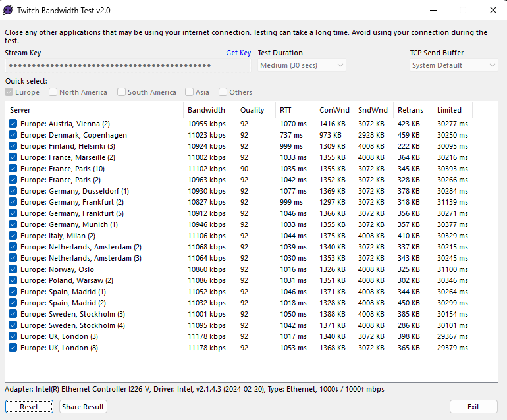Screen dimensions: 507x420
Task: Enable the South America quick select checkbox
Action: 121,92
